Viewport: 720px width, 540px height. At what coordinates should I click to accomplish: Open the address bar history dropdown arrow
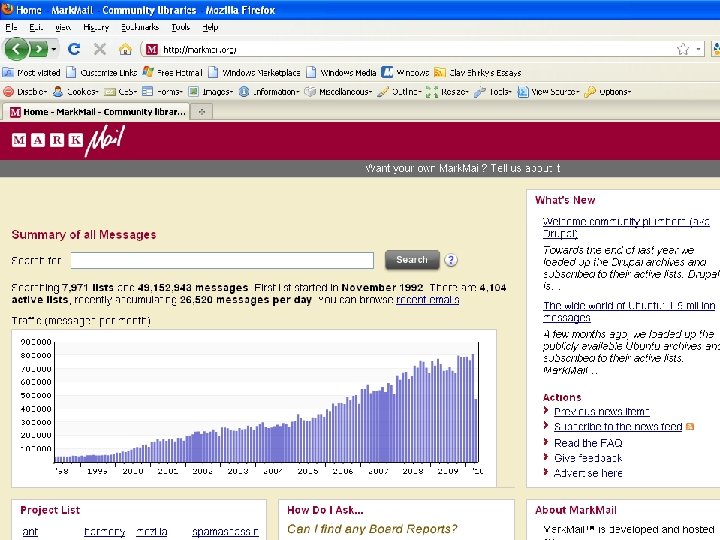698,49
